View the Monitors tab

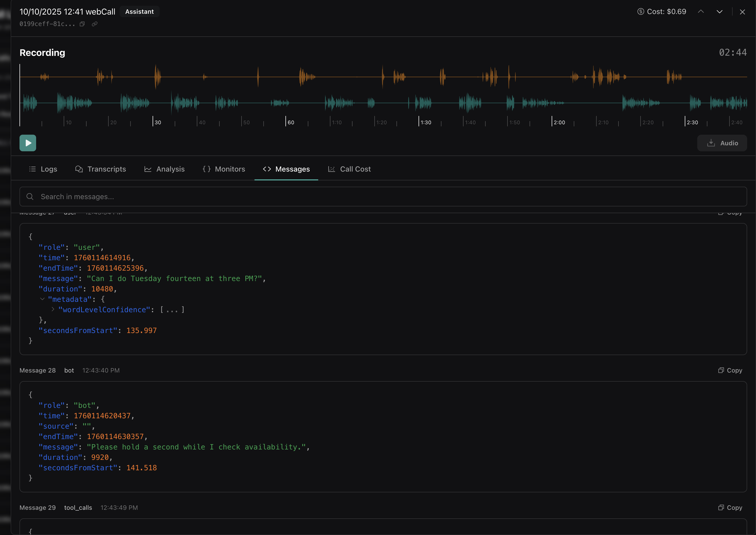[224, 169]
